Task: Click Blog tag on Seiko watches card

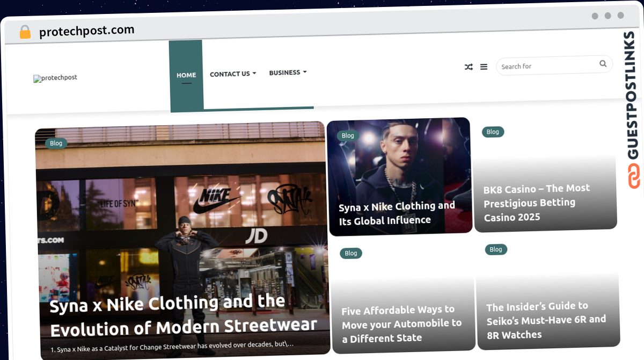Action: pos(496,249)
